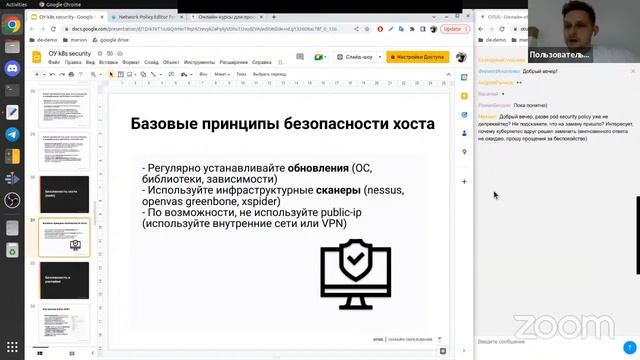
Task: Send the Zoom chat message arrow button
Action: pyautogui.click(x=630, y=347)
